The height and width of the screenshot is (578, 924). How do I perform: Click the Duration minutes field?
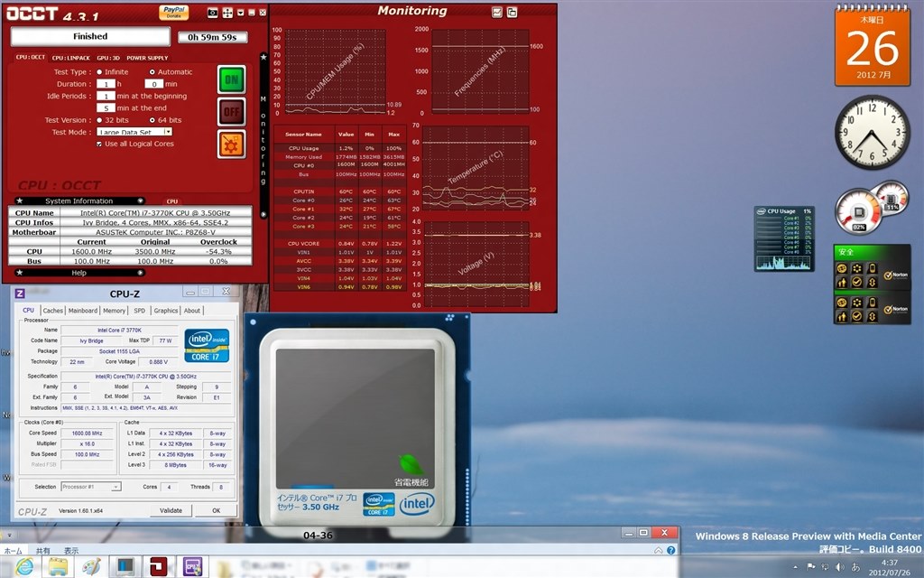pos(153,84)
